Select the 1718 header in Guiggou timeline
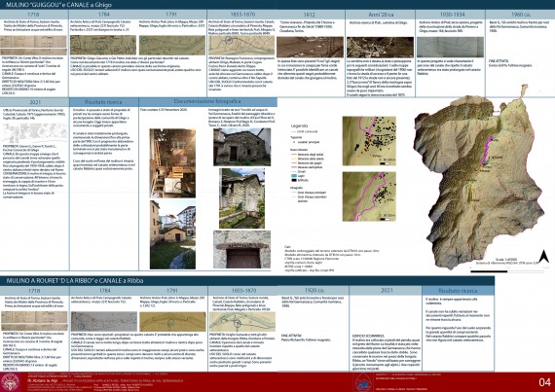 coord(34,15)
